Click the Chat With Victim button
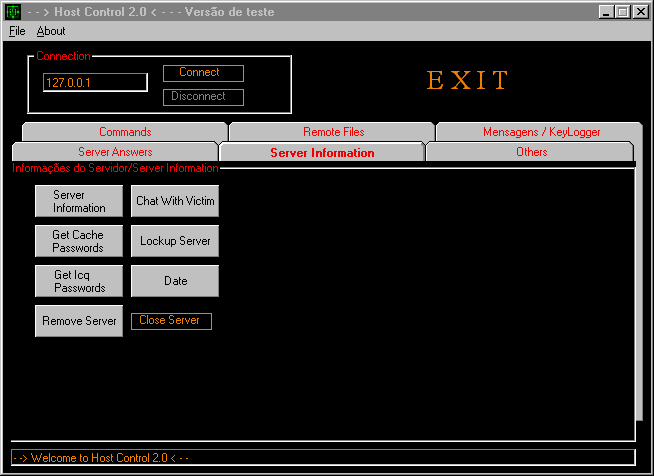Viewport: 654px width, 476px height. tap(175, 201)
